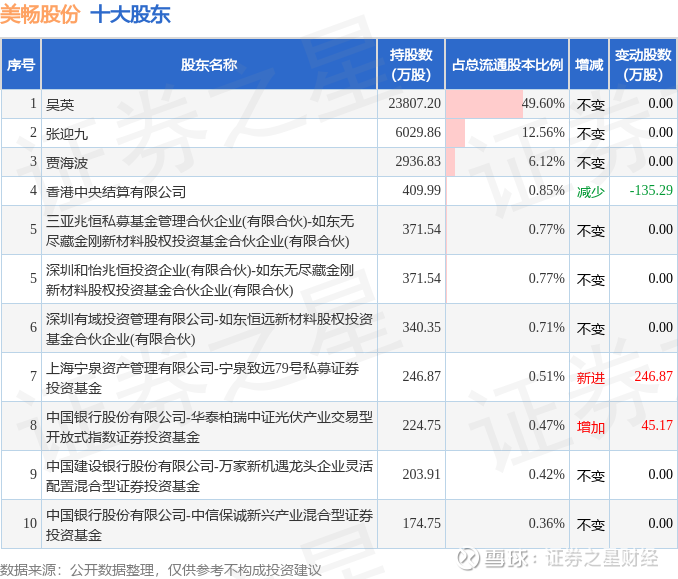Viewport: 678px width, 579px height.
Task: Click the 深圳有域投资管理 shareholder name
Action: [x=209, y=329]
